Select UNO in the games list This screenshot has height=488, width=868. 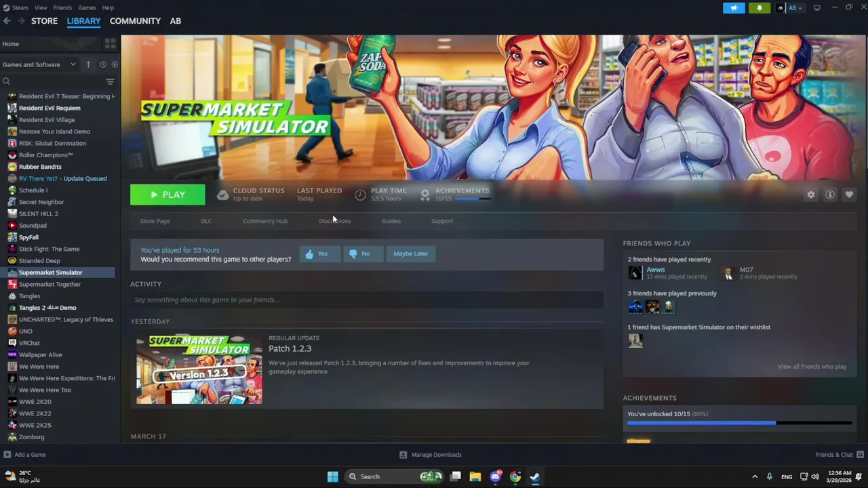(x=26, y=331)
